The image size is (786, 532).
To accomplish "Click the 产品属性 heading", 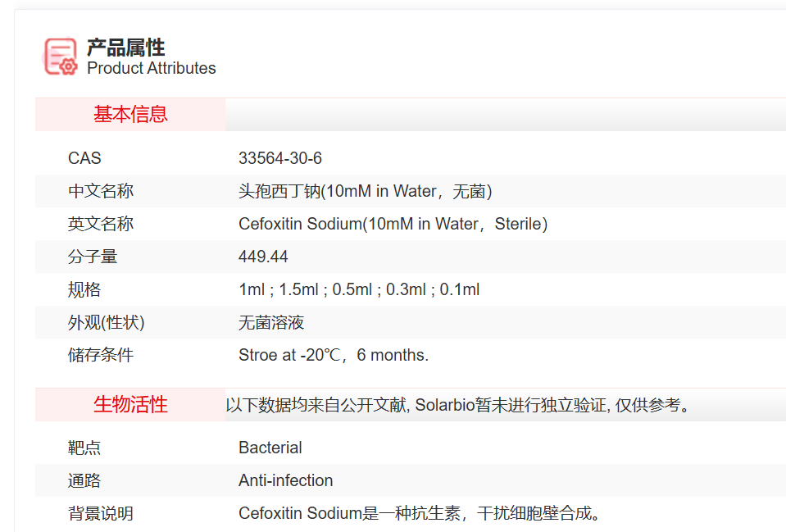I will [126, 48].
